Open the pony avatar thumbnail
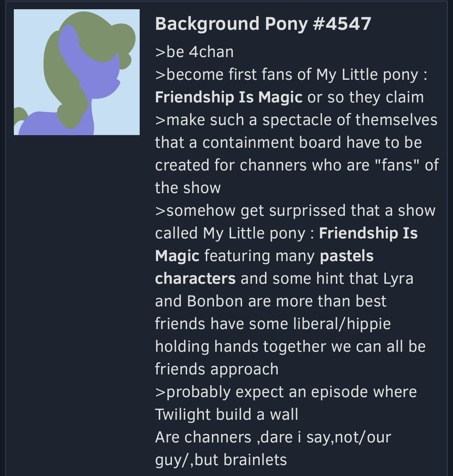Screen dimensions: 453x476 point(77,72)
